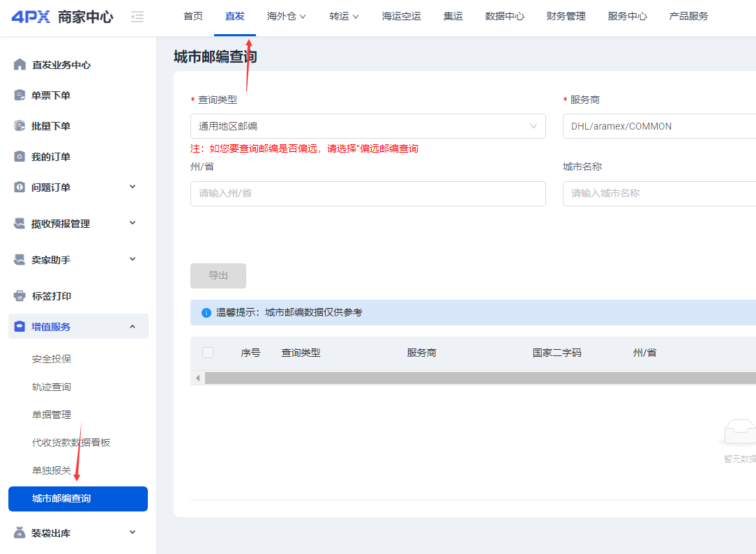The image size is (756, 554).
Task: Select 城市邮编查询 in the sidebar
Action: (78, 499)
